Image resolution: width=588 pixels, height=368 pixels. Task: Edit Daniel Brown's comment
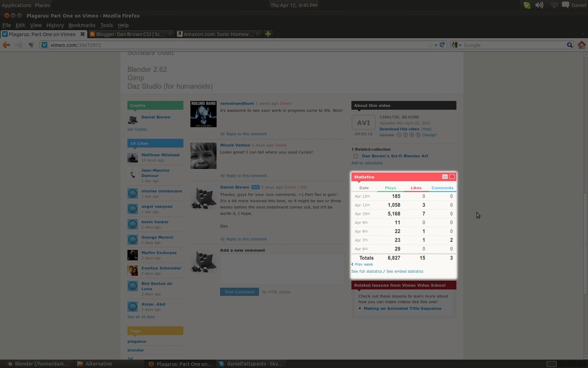point(304,187)
